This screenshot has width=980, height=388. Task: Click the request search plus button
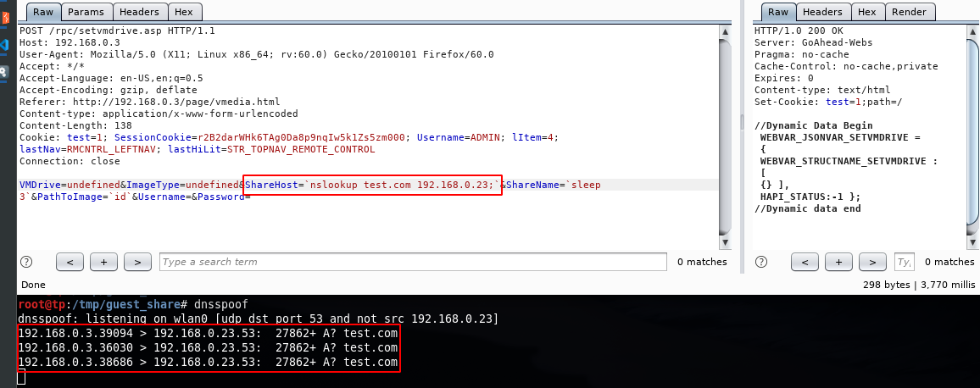pyautogui.click(x=103, y=262)
